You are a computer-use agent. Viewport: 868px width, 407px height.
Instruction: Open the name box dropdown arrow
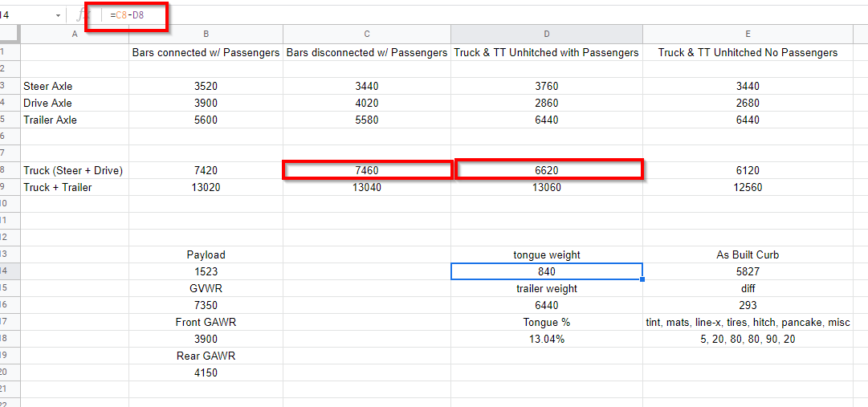point(59,15)
